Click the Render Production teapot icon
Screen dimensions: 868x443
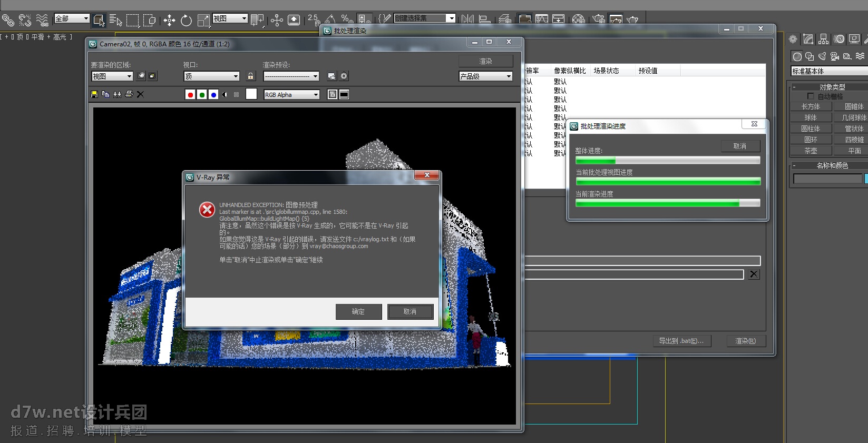[632, 19]
